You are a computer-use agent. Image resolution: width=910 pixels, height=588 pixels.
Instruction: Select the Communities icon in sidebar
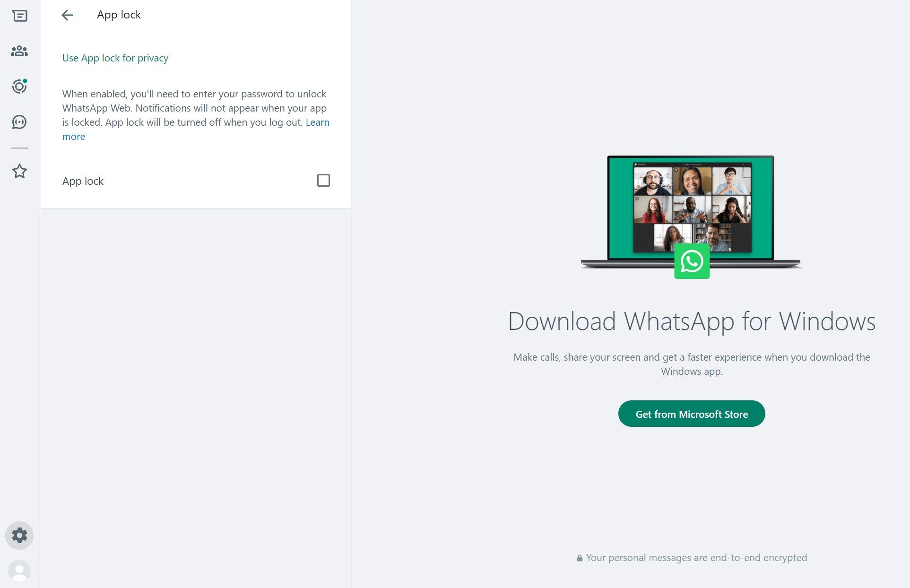(19, 51)
